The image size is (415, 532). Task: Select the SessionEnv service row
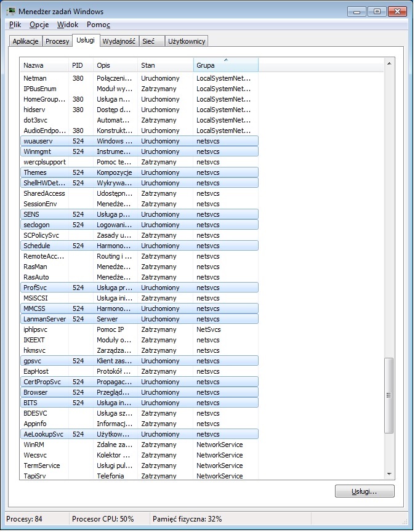[x=139, y=204]
